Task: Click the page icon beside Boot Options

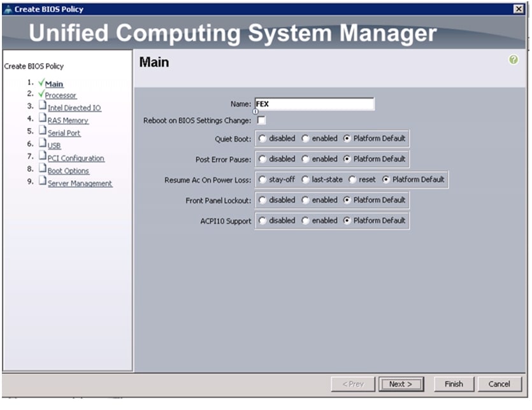Action: [x=43, y=168]
